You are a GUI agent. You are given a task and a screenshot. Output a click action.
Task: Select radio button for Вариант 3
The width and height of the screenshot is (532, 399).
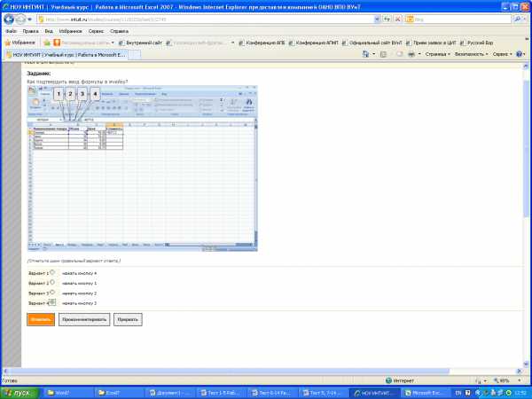click(52, 293)
